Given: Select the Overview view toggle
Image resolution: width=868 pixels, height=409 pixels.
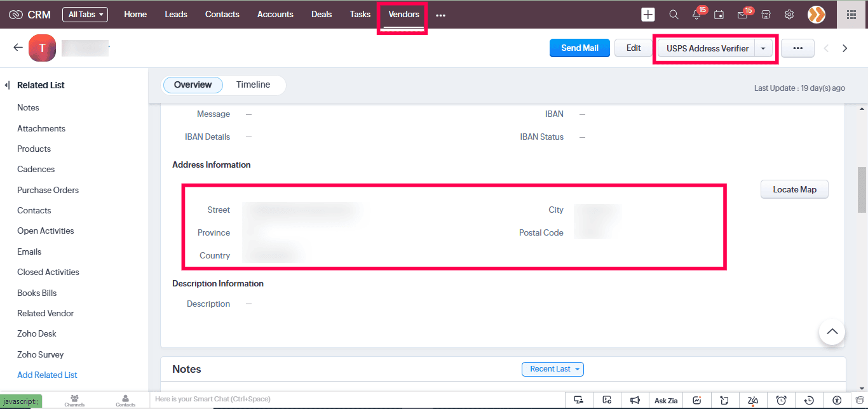Looking at the screenshot, I should click(x=193, y=84).
